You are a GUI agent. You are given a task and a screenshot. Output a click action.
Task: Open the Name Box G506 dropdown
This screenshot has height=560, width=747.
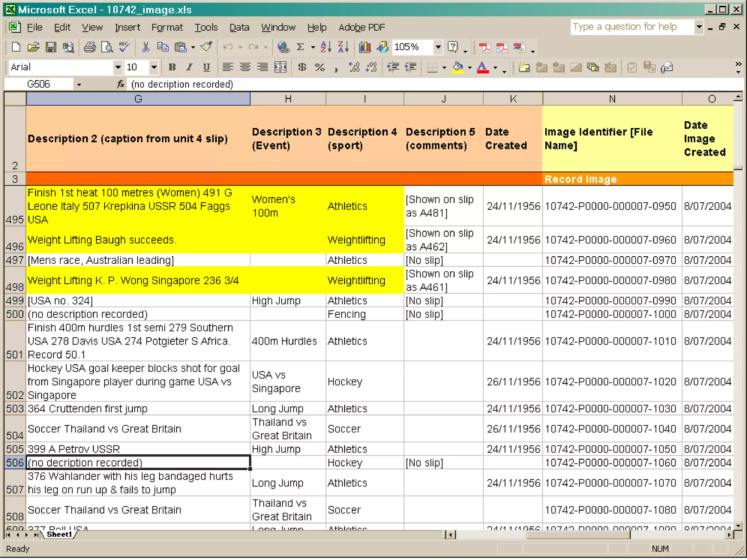click(x=79, y=85)
